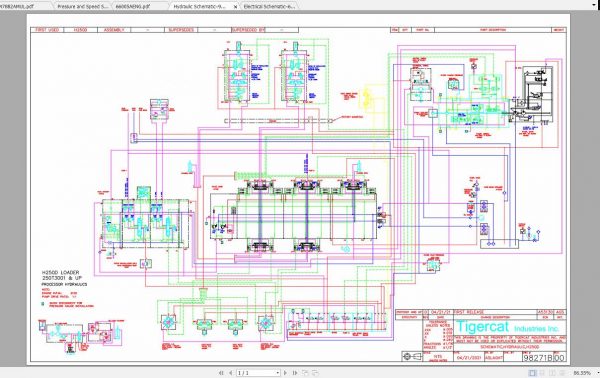The image size is (600, 378).
Task: Open the page number dropdown arrow
Action: (277, 373)
